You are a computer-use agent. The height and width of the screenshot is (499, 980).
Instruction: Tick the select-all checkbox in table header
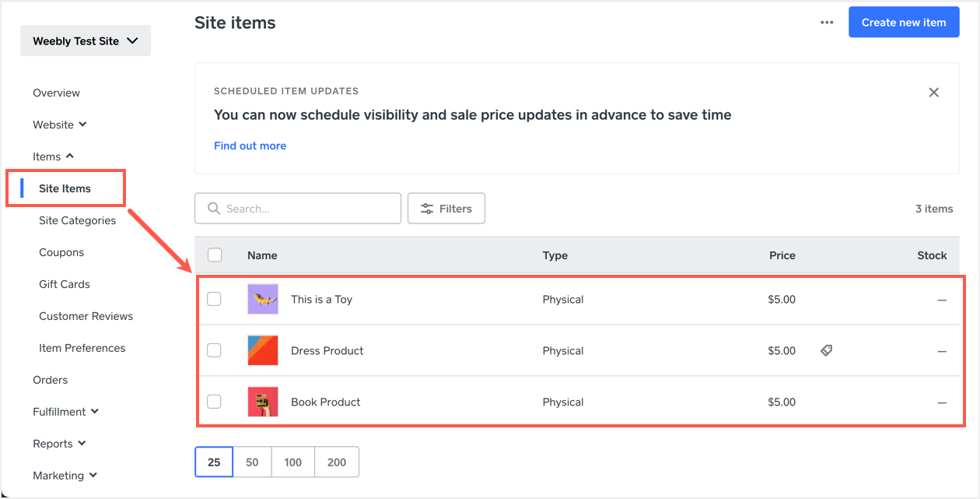click(x=215, y=255)
